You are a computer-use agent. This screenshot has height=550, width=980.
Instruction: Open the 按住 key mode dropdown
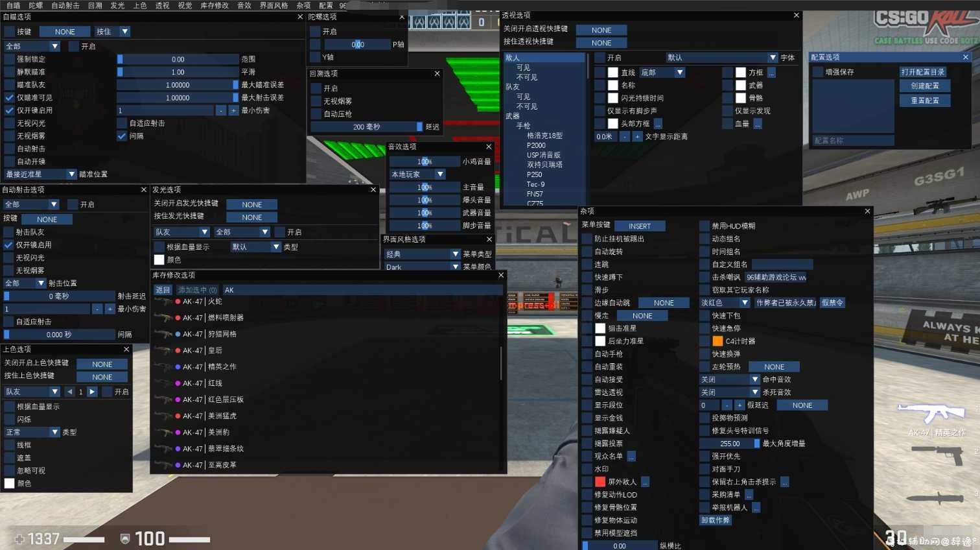[112, 32]
